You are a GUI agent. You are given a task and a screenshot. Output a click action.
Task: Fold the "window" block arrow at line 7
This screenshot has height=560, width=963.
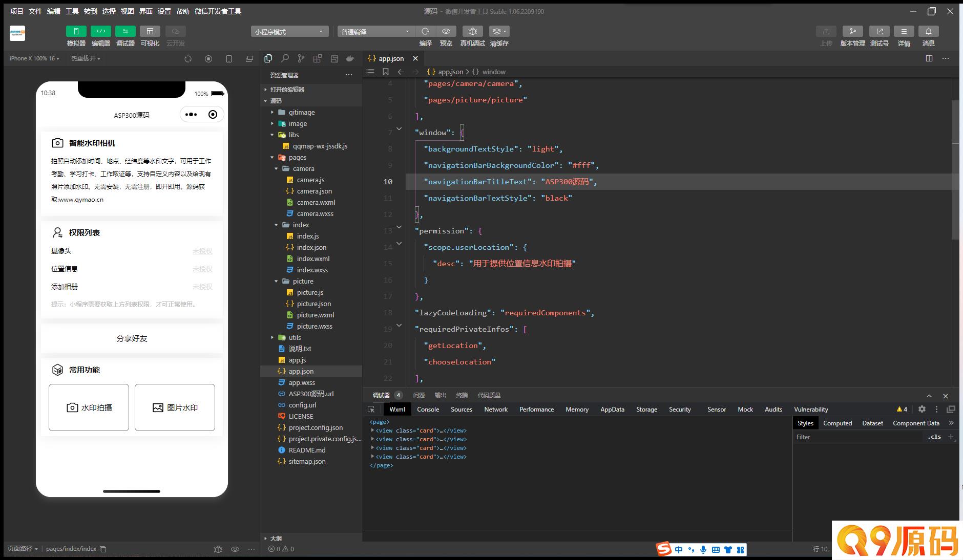point(399,128)
